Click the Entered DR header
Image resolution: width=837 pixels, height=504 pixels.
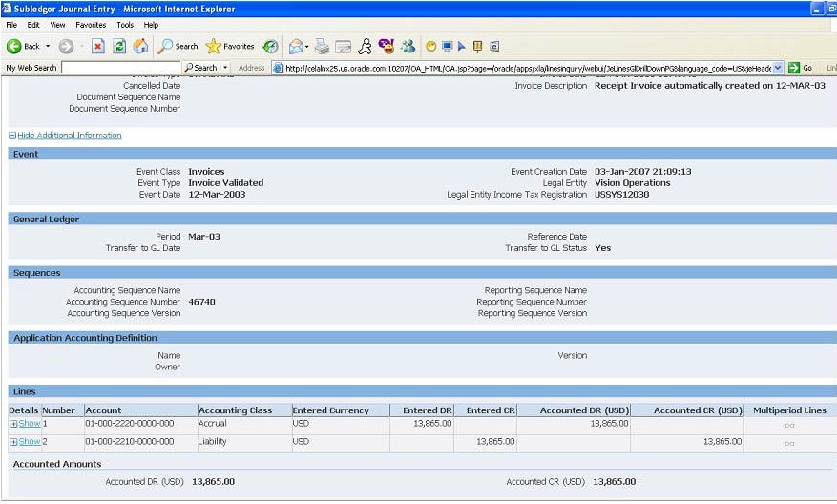point(427,410)
